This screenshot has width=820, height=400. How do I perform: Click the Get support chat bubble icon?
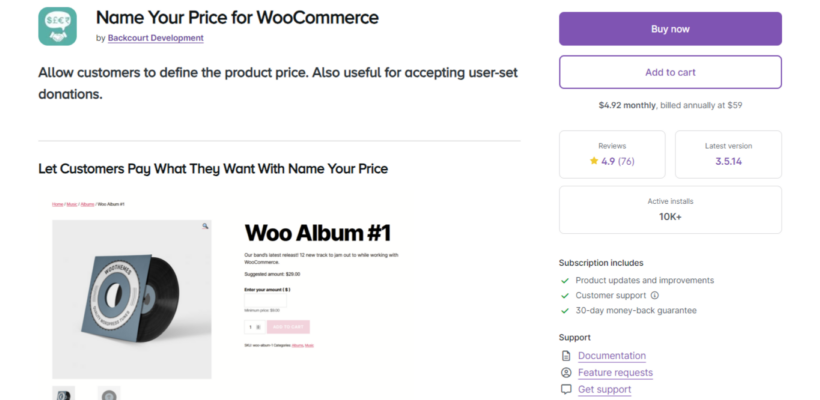pyautogui.click(x=566, y=390)
